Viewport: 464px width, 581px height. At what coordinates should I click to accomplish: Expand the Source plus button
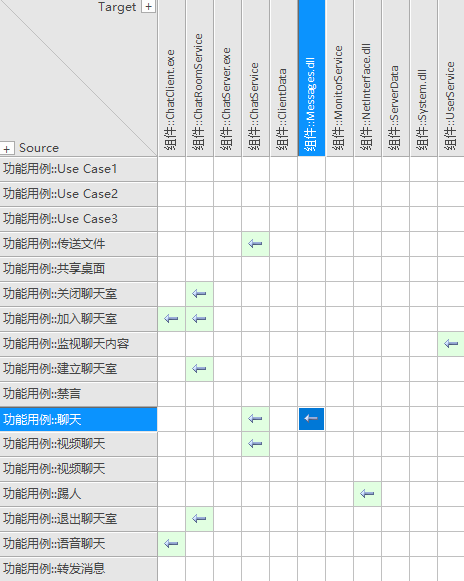(7, 148)
